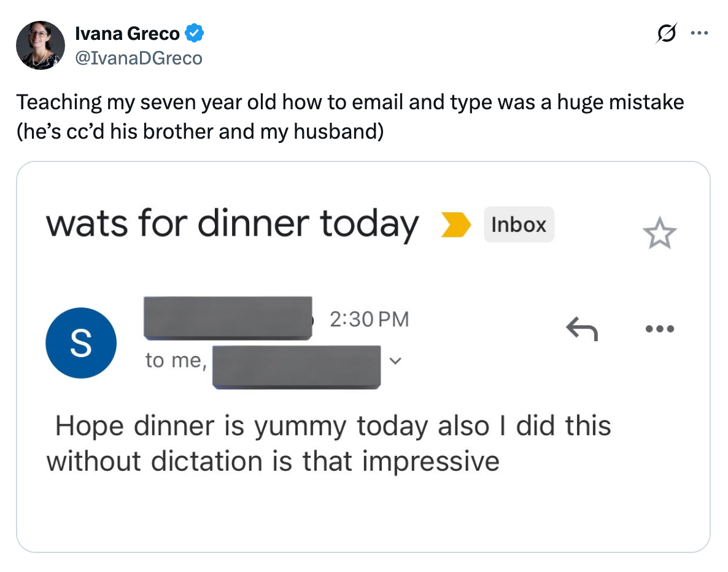
Task: Open the tweet's three-dot menu
Action: [700, 33]
